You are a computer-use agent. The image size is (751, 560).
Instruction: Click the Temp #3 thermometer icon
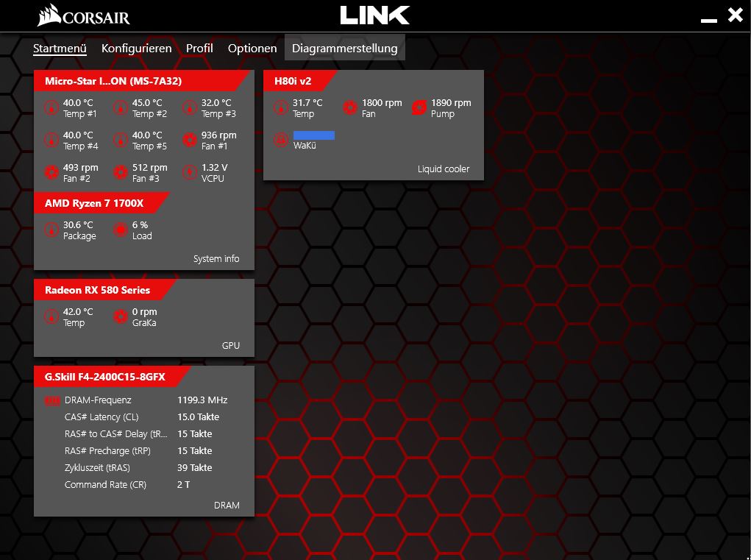coord(190,107)
